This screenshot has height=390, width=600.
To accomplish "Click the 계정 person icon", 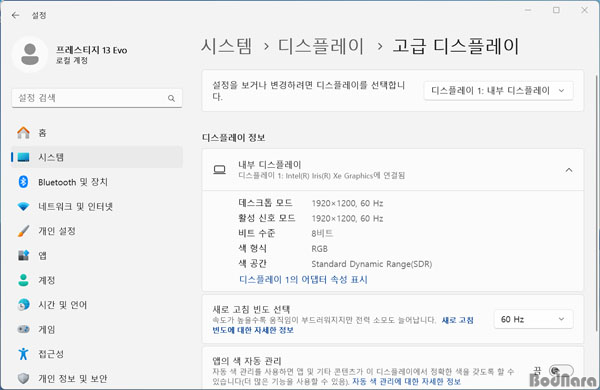I will pos(23,280).
